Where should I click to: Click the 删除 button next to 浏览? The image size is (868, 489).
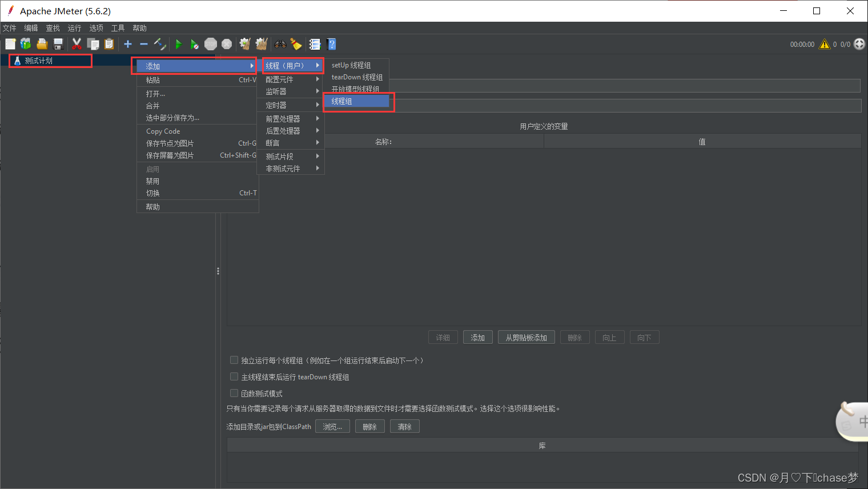pos(370,427)
